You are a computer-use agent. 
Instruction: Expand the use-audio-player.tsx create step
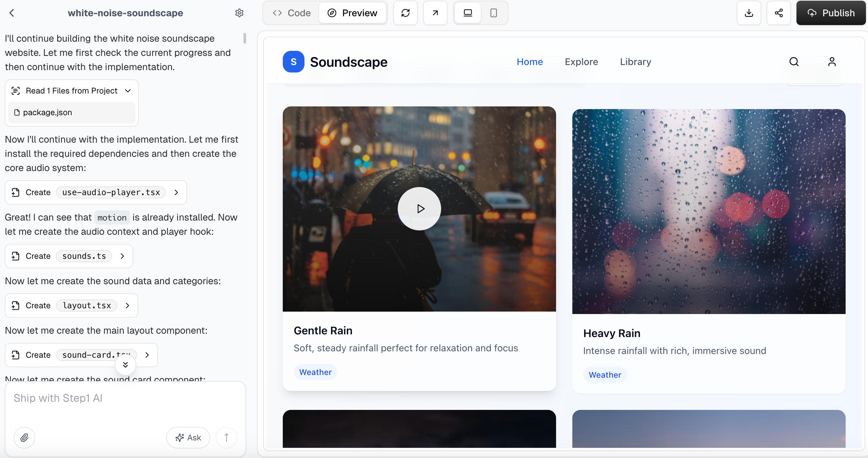[x=176, y=192]
